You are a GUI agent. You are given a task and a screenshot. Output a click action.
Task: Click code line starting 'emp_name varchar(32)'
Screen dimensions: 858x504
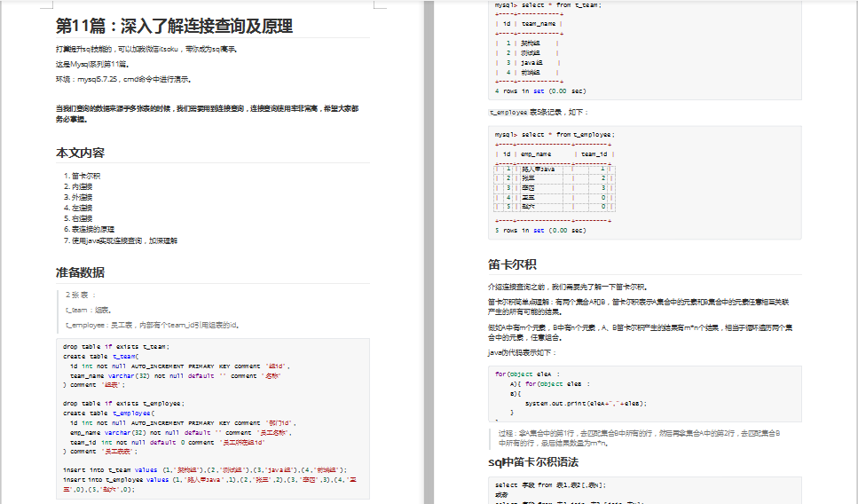click(181, 432)
